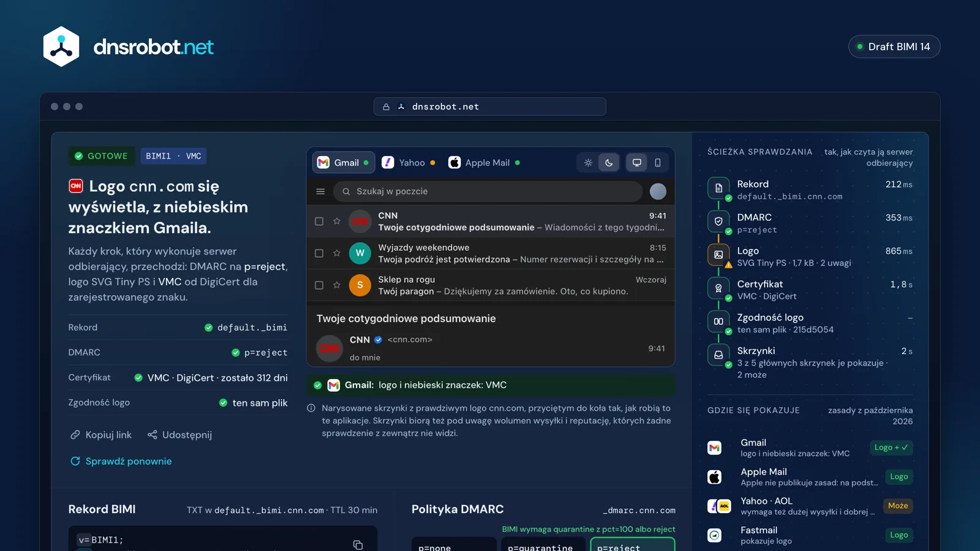Select the p=reject policy option
This screenshot has width=980, height=551.
point(633,545)
